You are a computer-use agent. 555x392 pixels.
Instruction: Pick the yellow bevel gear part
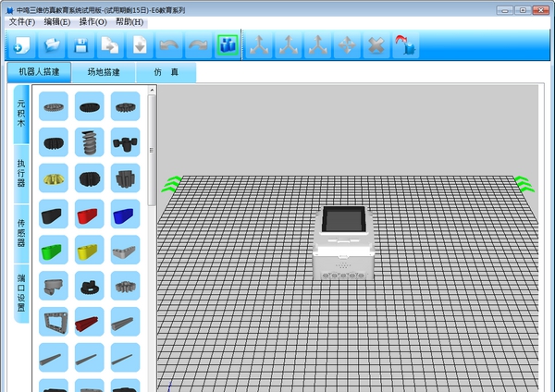(x=54, y=178)
